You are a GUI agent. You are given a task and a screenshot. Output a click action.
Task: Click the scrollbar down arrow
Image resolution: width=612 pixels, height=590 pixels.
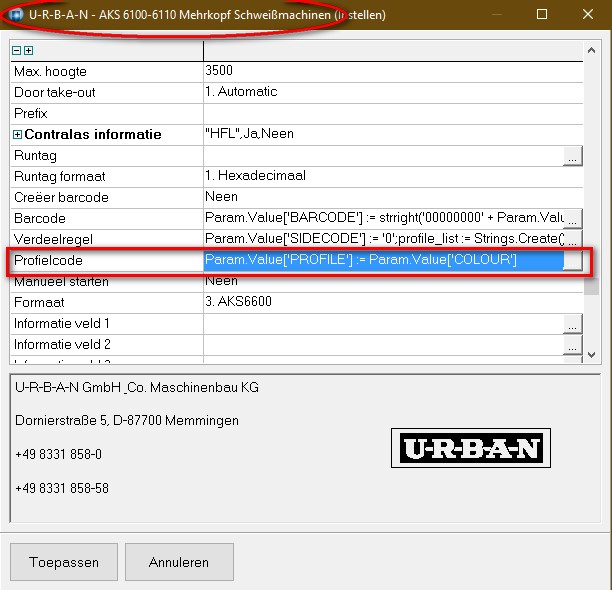591,355
